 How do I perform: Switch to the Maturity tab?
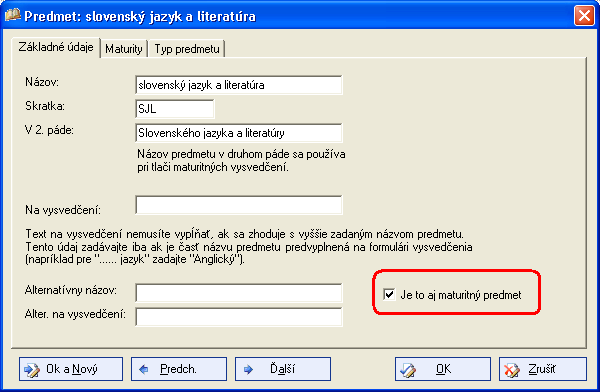(x=124, y=49)
